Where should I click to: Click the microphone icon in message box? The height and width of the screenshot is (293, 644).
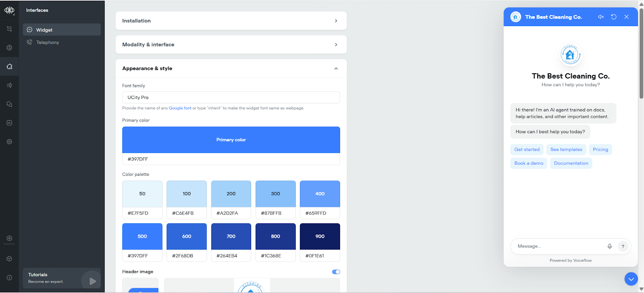[x=610, y=246]
